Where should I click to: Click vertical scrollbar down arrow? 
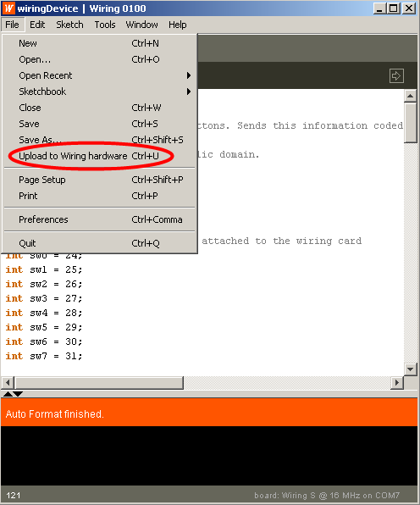[410, 369]
